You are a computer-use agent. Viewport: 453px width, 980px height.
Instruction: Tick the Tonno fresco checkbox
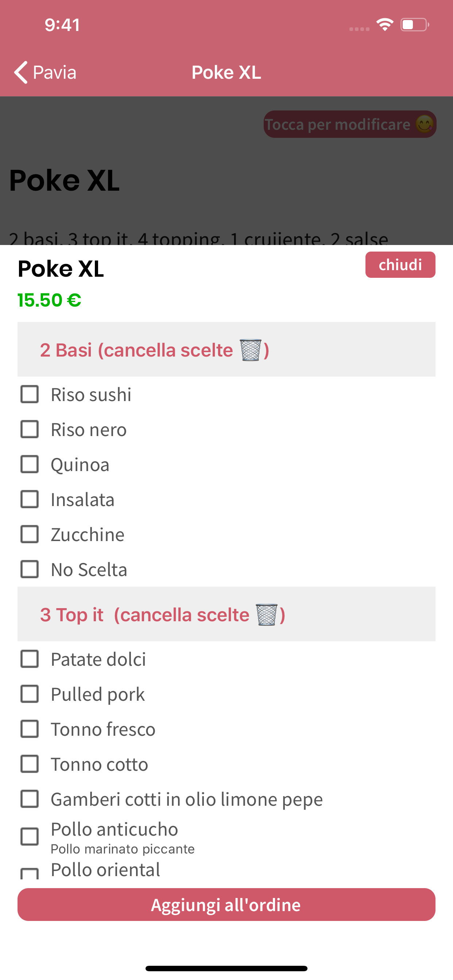click(29, 729)
